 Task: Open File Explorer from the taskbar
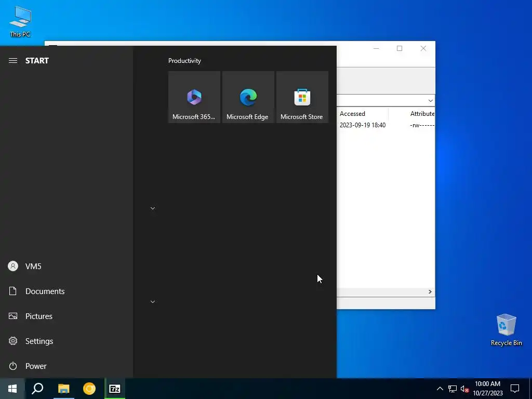tap(63, 389)
